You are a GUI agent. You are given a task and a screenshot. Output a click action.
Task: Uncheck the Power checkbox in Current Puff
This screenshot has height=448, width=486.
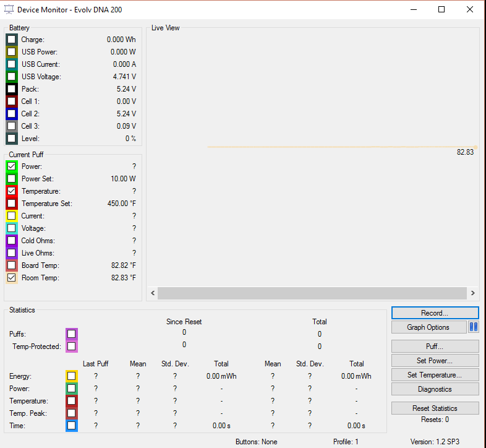click(12, 166)
